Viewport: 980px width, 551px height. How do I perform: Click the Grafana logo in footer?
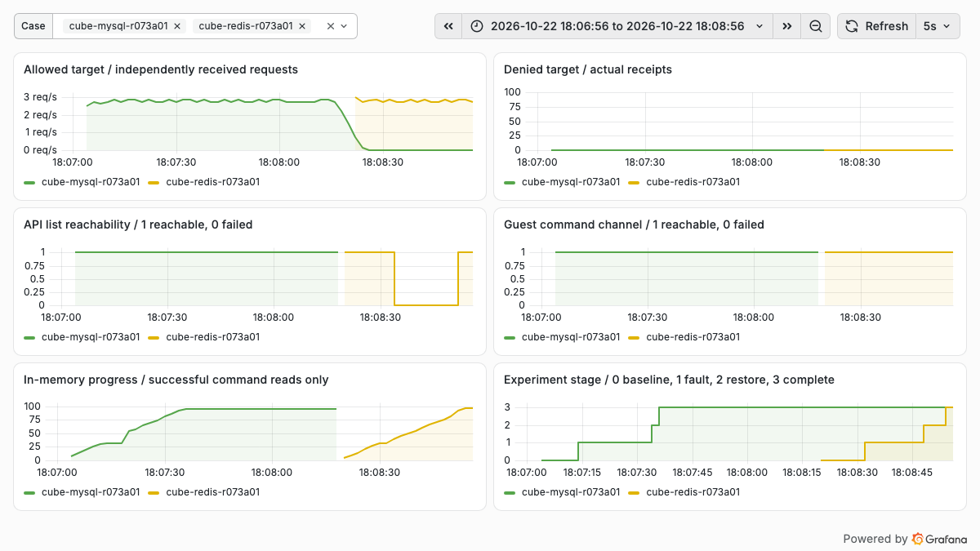[940, 539]
